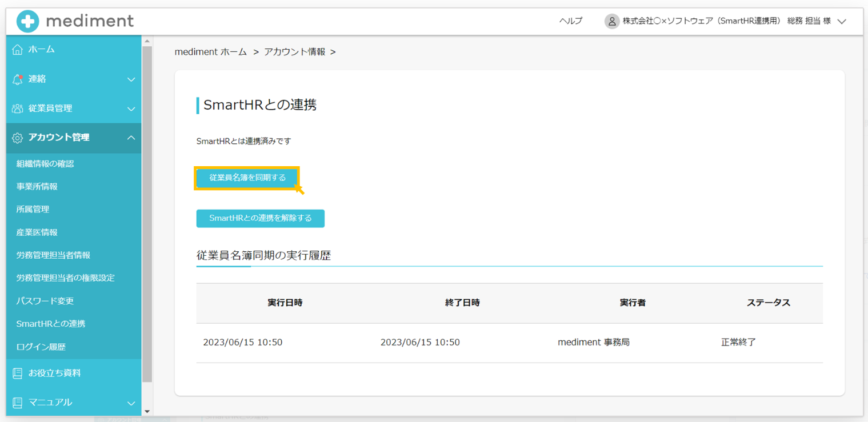Click the book icon beside マニュアル
The height and width of the screenshot is (422, 868).
18,403
